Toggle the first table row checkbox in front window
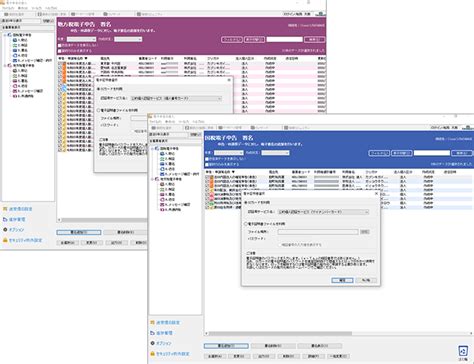The height and width of the screenshot is (364, 474). coord(207,177)
